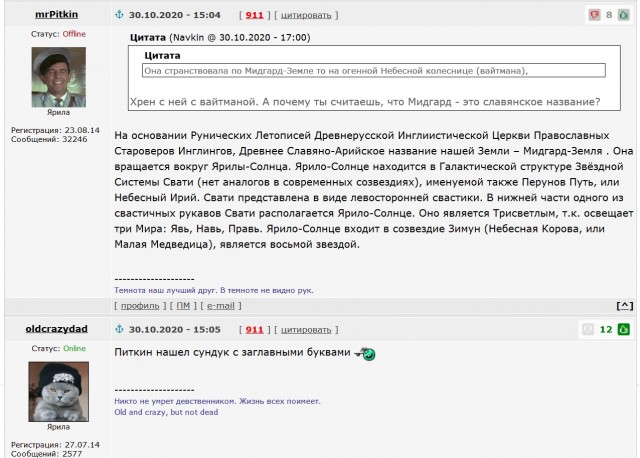Click the rank label Ярила under oldcrazydad's avatar
640x458 pixels.
tap(58, 427)
